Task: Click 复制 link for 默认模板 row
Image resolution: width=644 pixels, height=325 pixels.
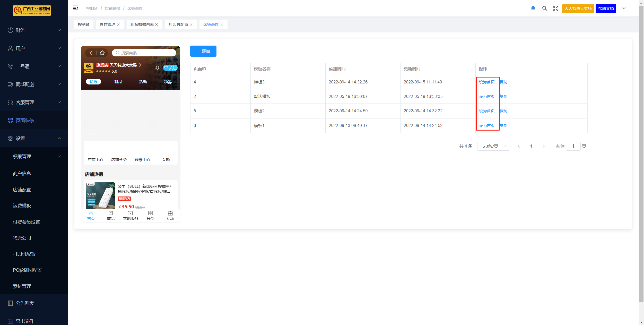Action: point(503,96)
